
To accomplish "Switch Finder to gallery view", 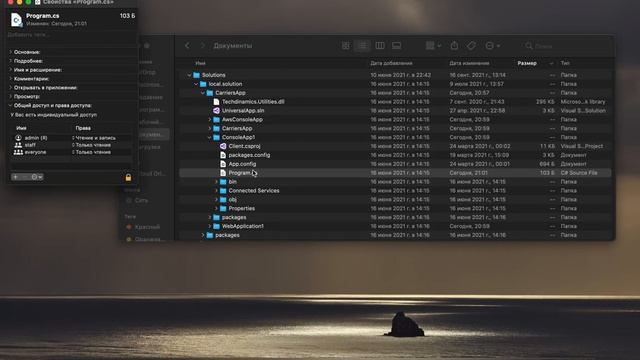I will pyautogui.click(x=396, y=46).
